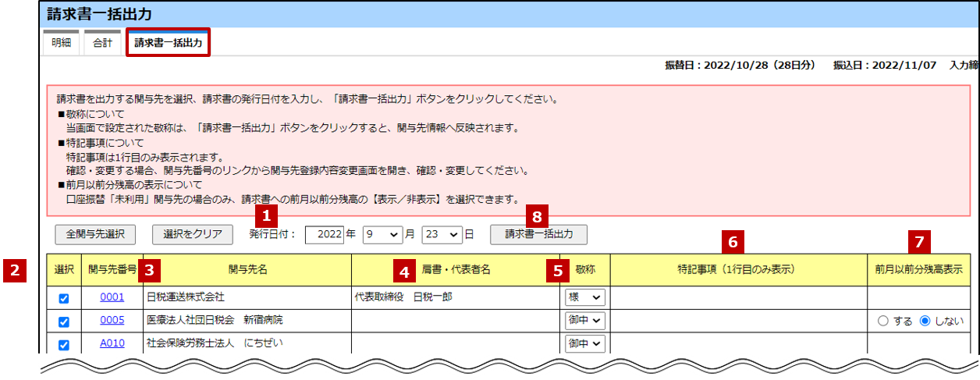The width and height of the screenshot is (980, 380).
Task: Switch to the 明細 tab
Action: (60, 43)
